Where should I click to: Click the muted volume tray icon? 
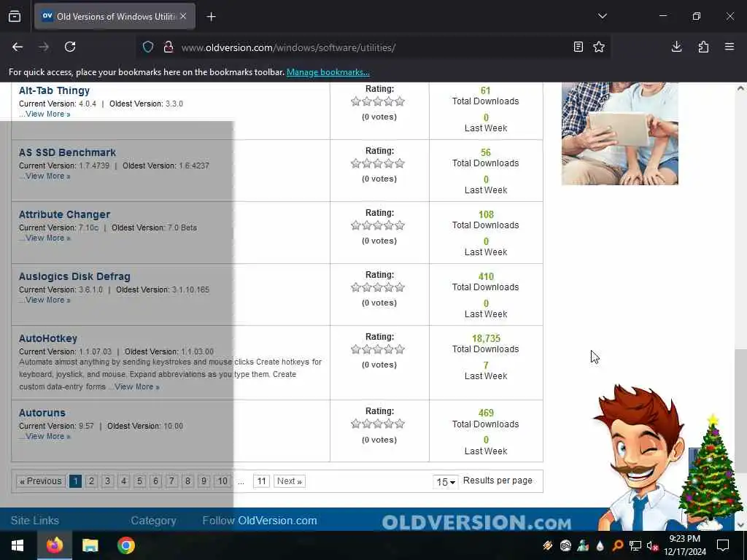pos(652,545)
